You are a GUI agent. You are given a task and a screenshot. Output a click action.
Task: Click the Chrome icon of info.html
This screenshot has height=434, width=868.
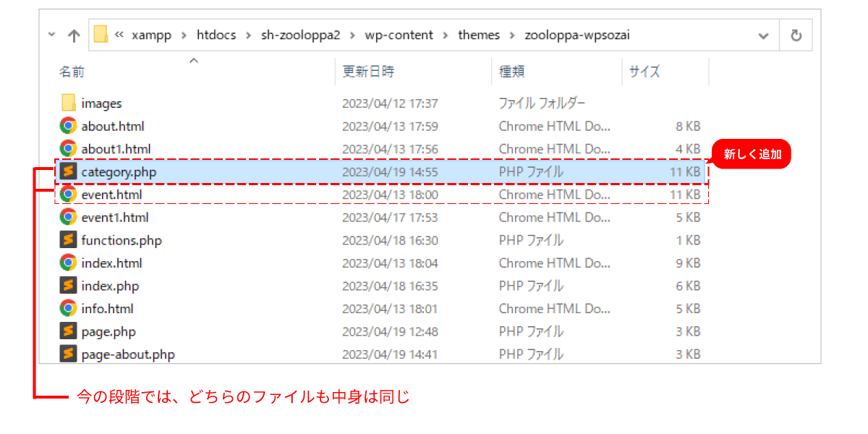pyautogui.click(x=68, y=308)
